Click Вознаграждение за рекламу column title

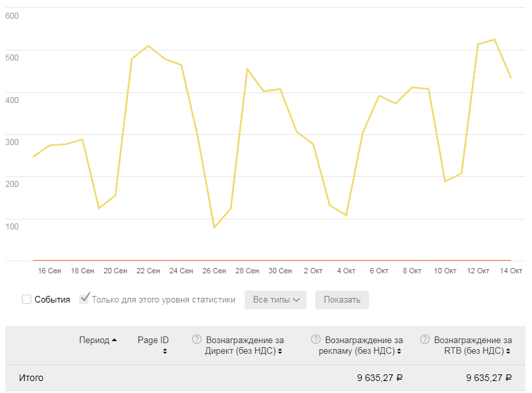click(x=360, y=345)
